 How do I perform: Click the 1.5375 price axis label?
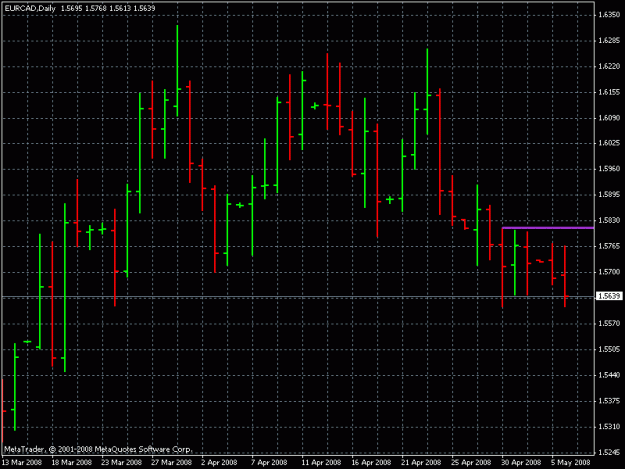point(609,401)
